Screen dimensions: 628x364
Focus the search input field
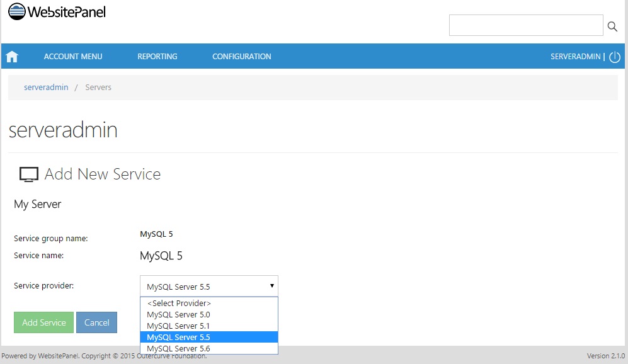tap(526, 25)
